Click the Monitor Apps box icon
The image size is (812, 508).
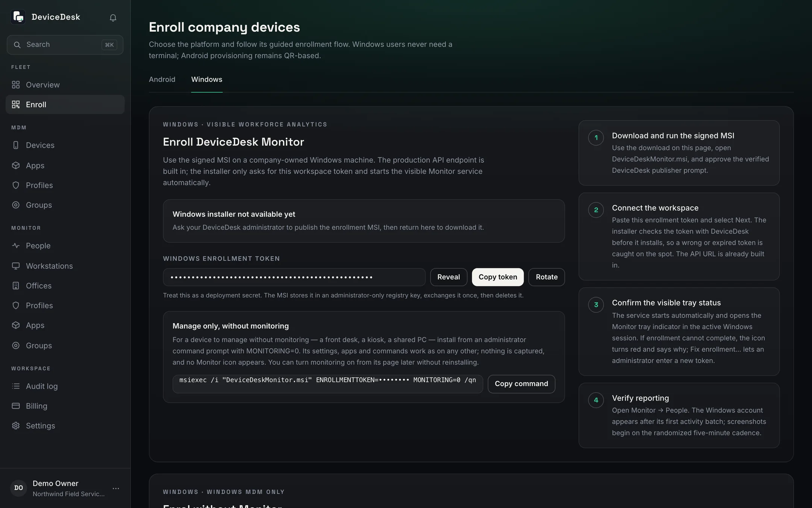tap(16, 325)
